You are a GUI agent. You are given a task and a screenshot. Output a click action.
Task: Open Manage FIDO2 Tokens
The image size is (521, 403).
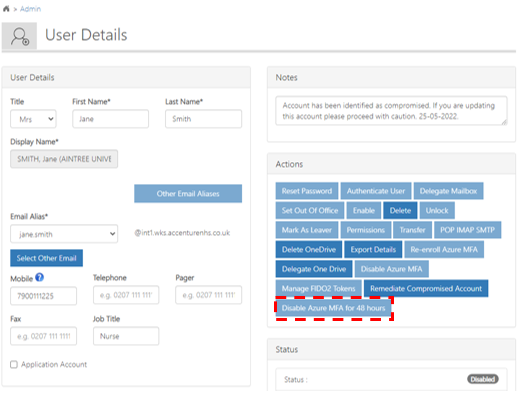pyautogui.click(x=318, y=288)
